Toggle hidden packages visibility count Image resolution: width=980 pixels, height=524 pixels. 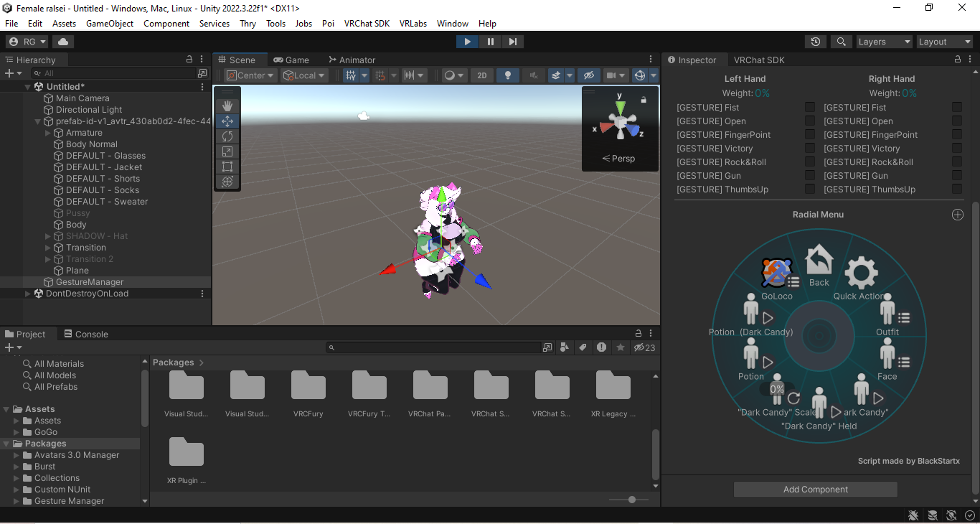(644, 347)
